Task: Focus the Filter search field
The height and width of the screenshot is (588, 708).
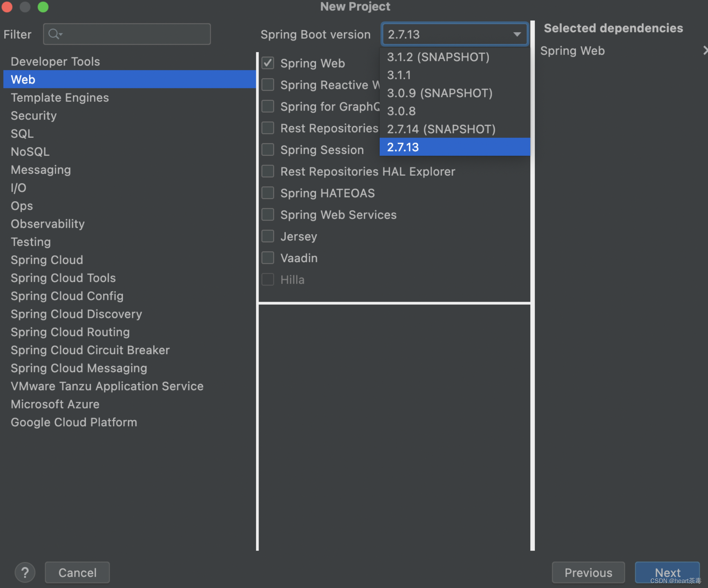Action: click(127, 34)
